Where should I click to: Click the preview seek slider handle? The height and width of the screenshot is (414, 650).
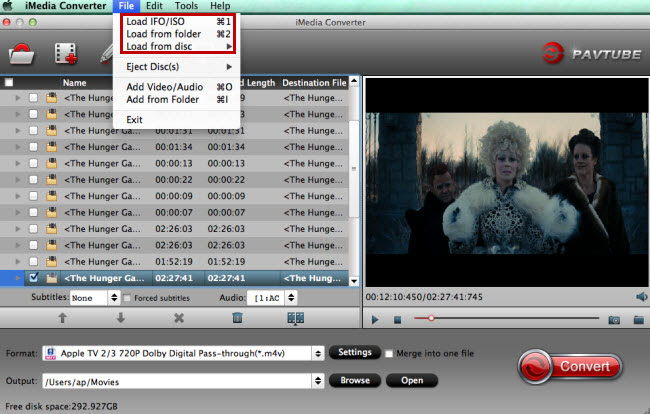(431, 318)
